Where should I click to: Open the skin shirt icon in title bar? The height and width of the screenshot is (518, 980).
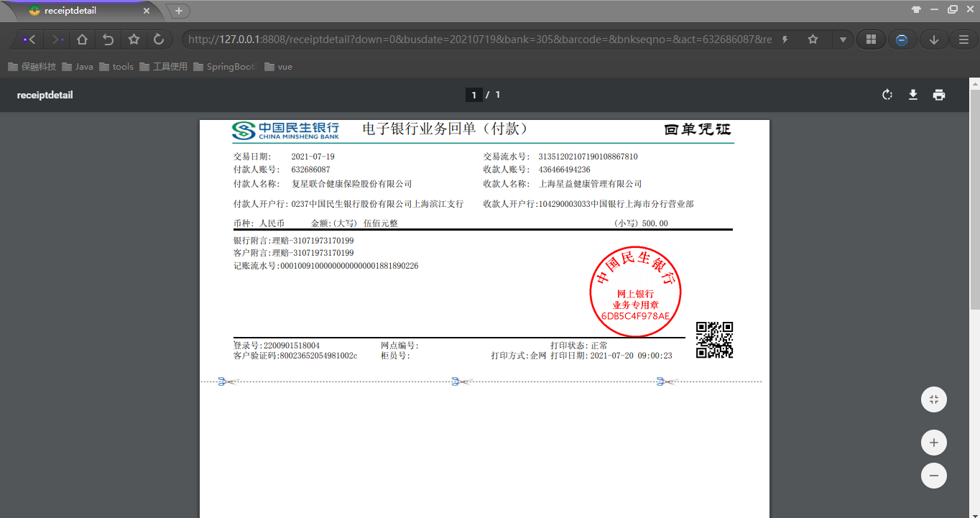click(x=916, y=10)
